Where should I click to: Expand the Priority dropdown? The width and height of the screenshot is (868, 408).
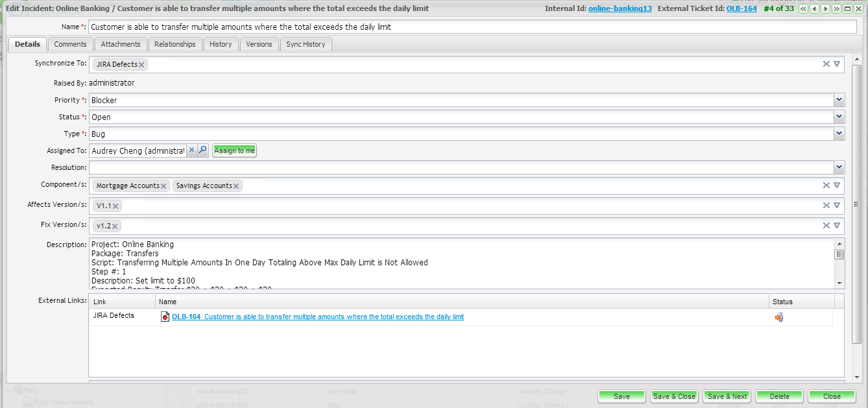click(839, 100)
